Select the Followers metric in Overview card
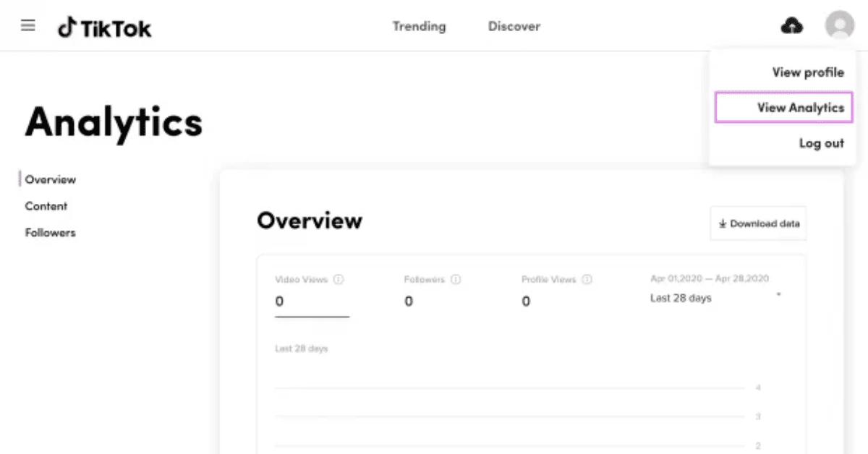The height and width of the screenshot is (454, 868). [x=433, y=291]
